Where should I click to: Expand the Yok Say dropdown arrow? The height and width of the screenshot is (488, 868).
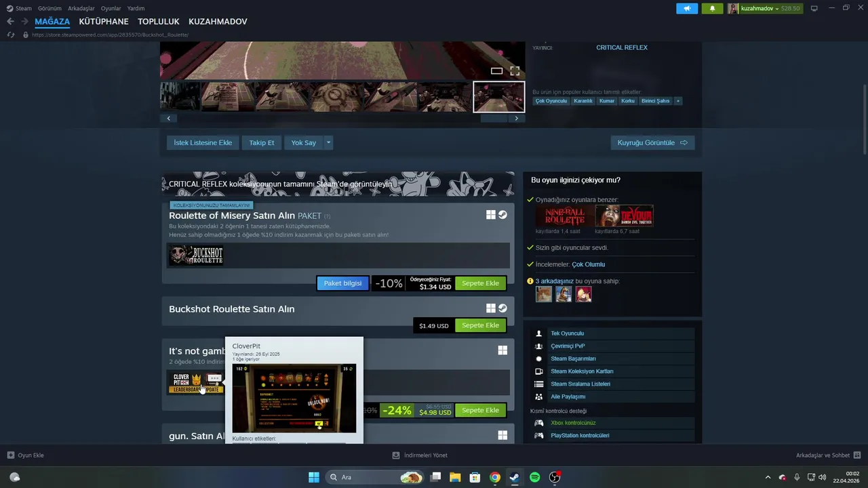[x=328, y=142]
